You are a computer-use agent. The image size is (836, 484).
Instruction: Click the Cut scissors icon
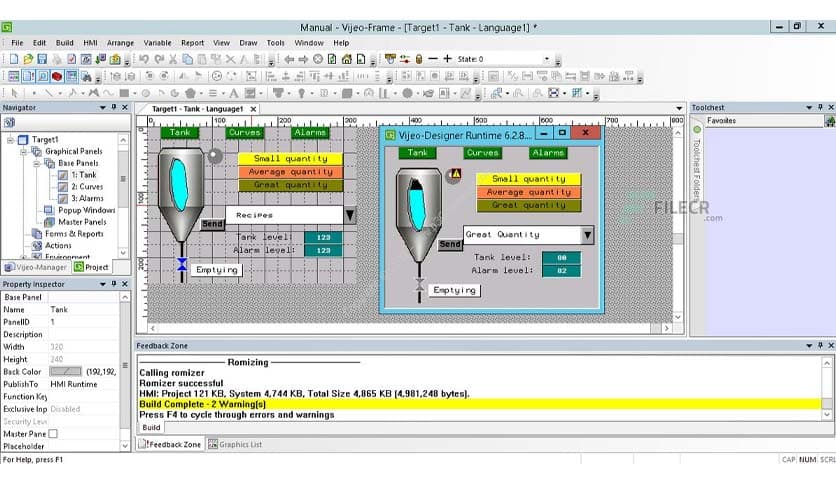pyautogui.click(x=173, y=59)
